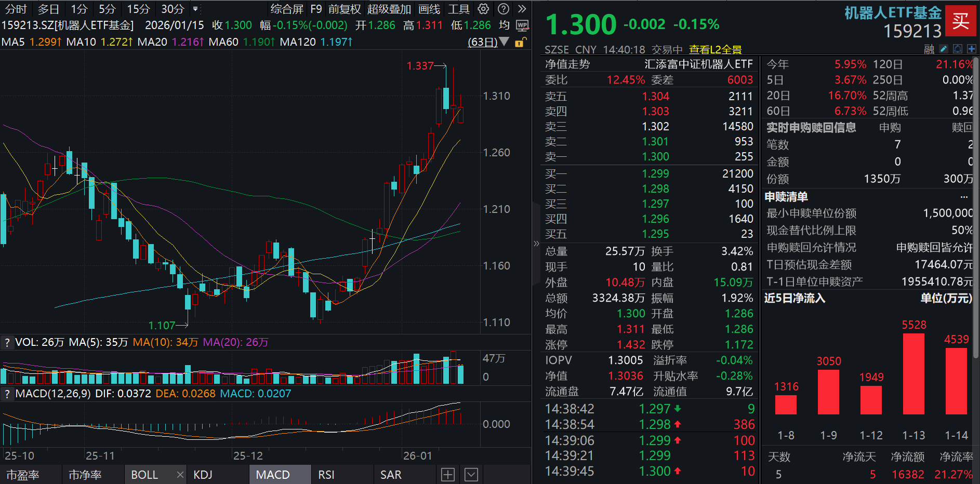Switch to the RSI indicator tab
Viewport: 980px width, 484px height.
click(326, 474)
